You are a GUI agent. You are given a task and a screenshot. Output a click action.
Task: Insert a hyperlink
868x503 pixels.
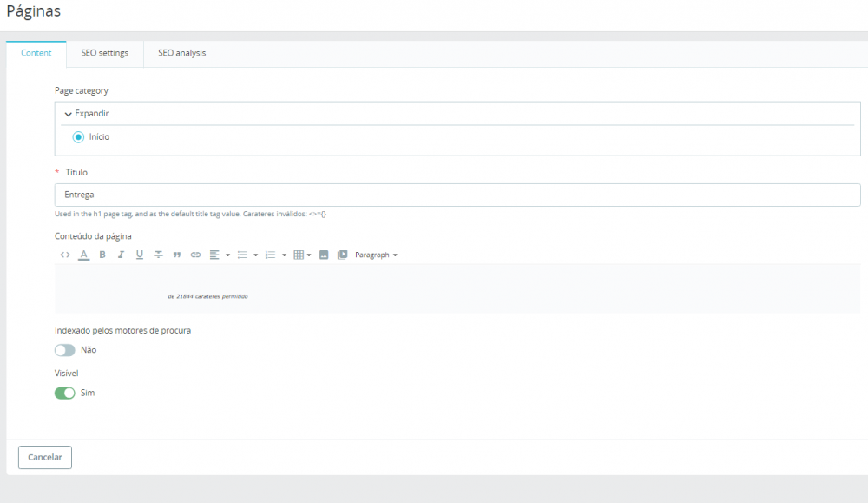click(x=194, y=254)
